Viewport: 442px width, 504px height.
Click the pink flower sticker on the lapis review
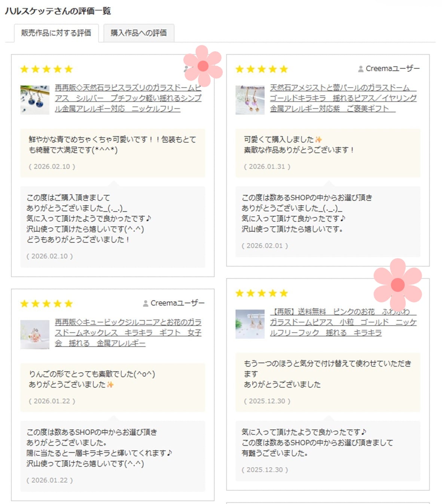(x=203, y=66)
